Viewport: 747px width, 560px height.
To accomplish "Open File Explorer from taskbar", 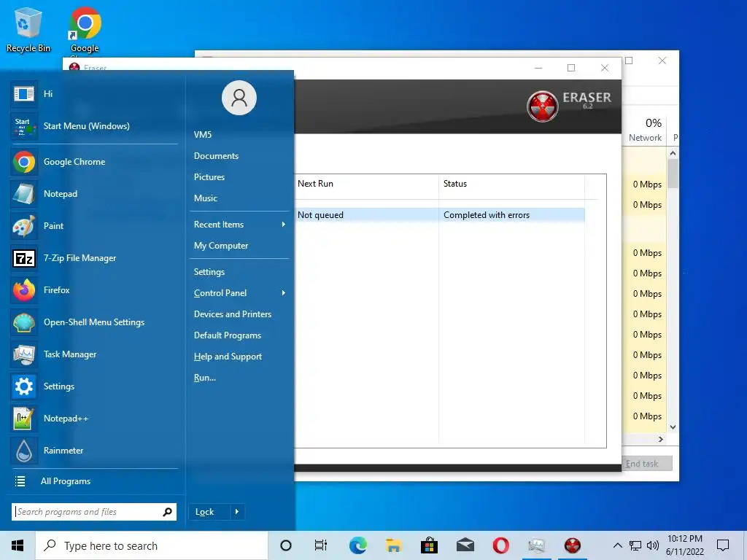I will point(393,545).
